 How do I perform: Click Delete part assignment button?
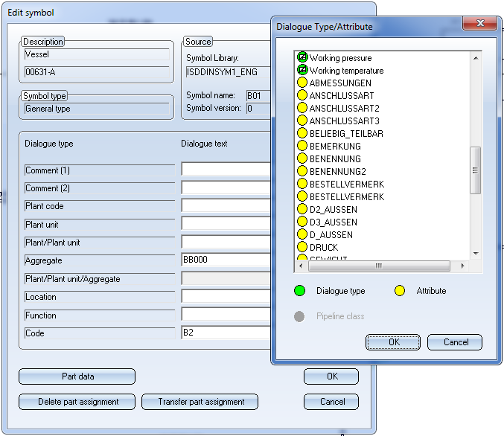(77, 402)
